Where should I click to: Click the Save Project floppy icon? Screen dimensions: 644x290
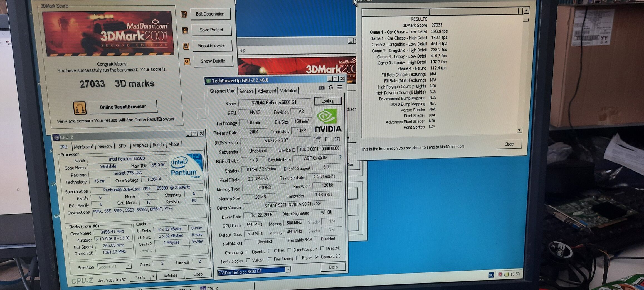185,31
